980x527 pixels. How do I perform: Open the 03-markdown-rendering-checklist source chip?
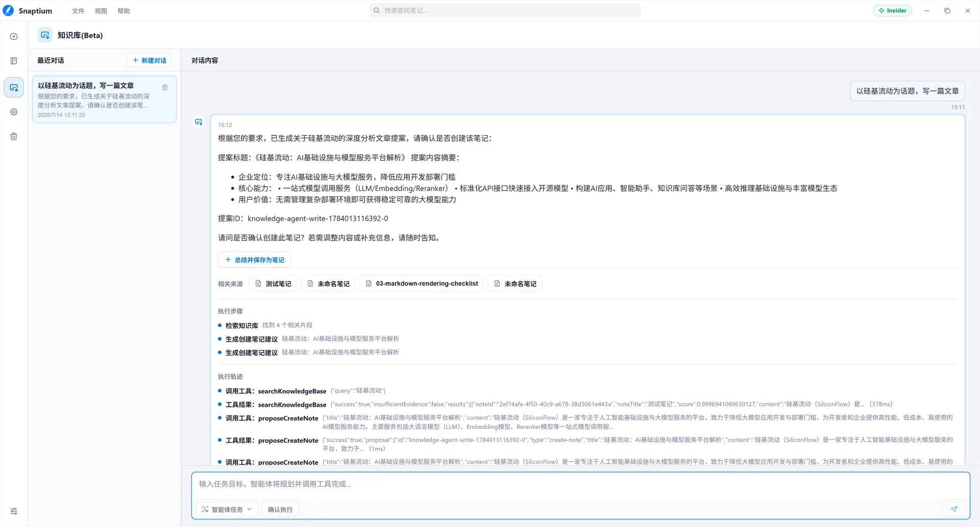pyautogui.click(x=422, y=284)
